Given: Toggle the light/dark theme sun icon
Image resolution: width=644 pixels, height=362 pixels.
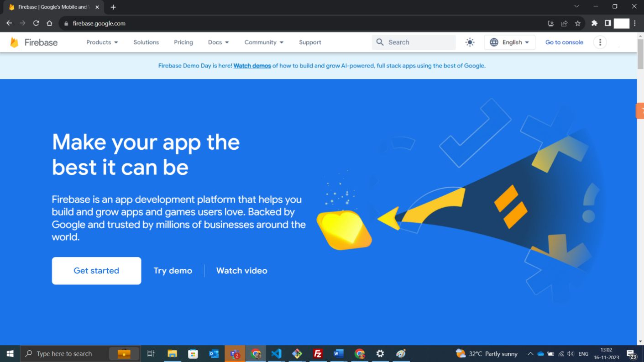Looking at the screenshot, I should [470, 42].
